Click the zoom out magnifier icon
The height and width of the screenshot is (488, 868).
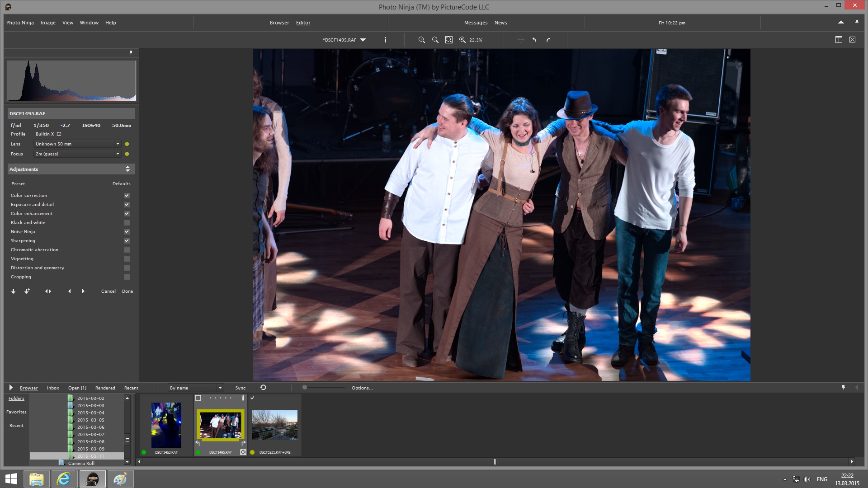(435, 40)
